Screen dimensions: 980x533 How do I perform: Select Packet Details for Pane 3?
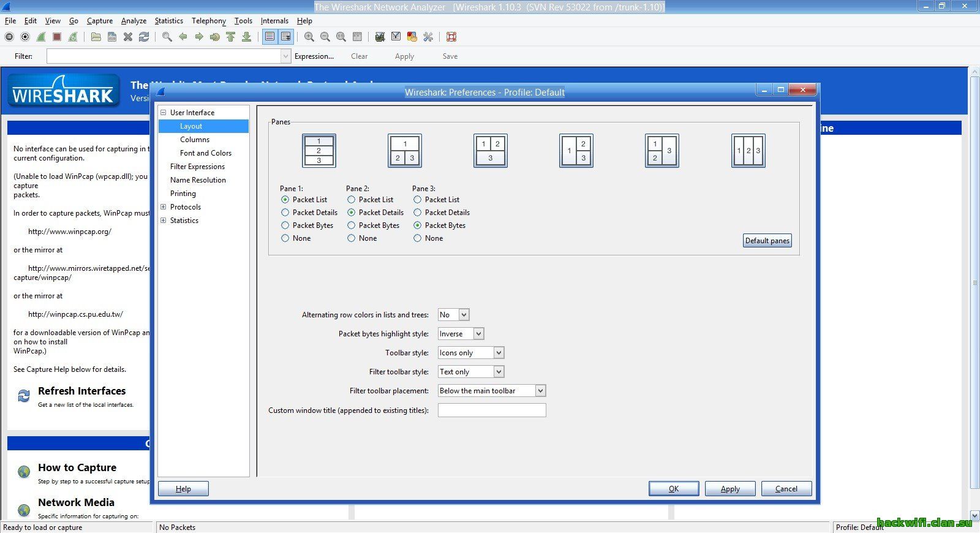tap(417, 212)
